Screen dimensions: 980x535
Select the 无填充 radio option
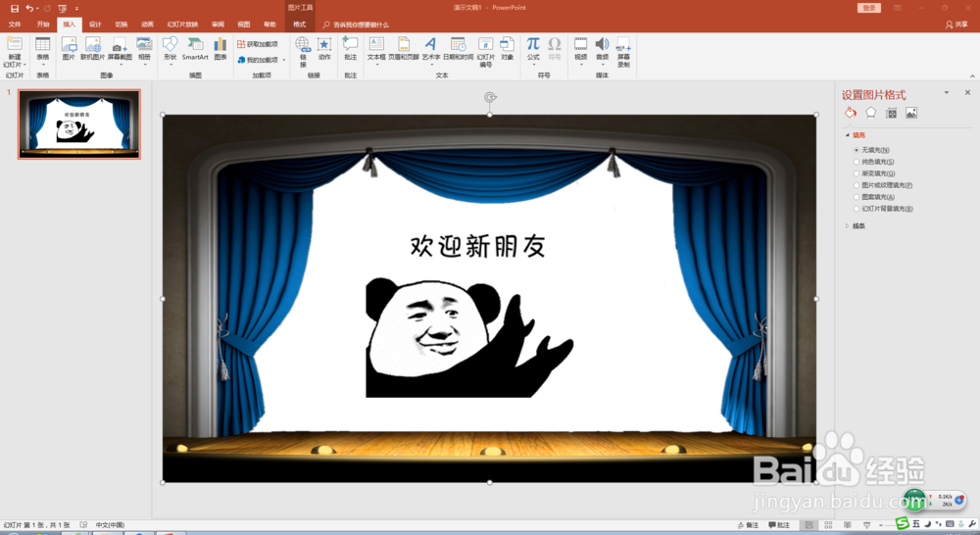(x=857, y=150)
